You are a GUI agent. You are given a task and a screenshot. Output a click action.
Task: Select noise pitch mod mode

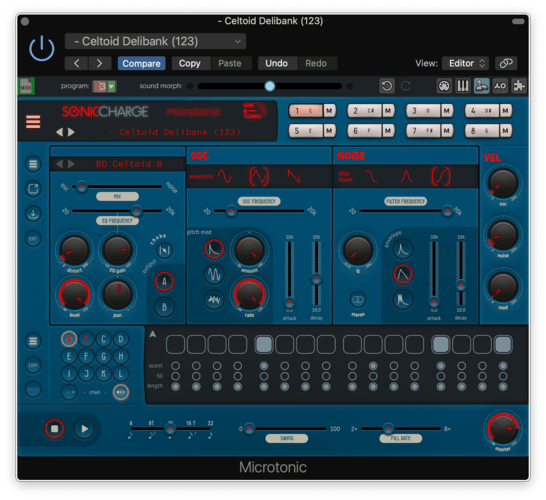tap(214, 299)
